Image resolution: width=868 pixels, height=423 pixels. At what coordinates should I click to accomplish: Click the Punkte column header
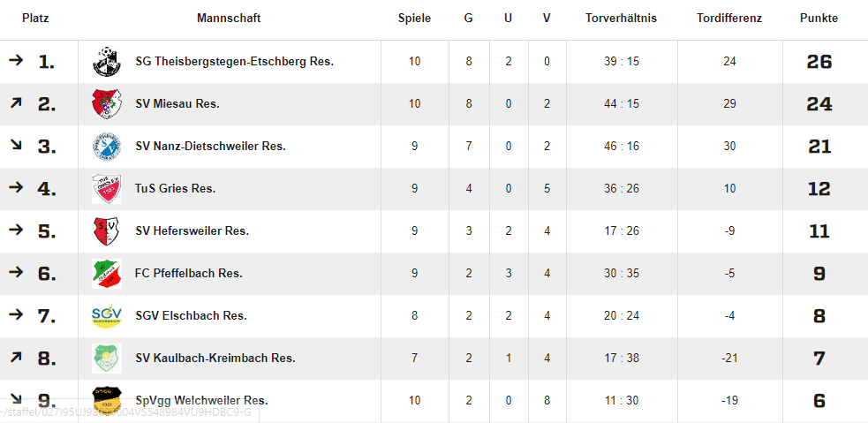tap(819, 19)
